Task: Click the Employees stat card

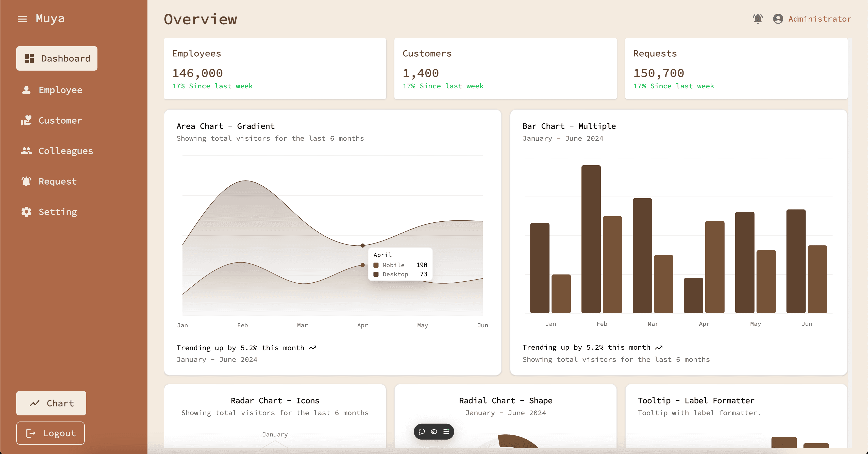Action: pos(275,68)
